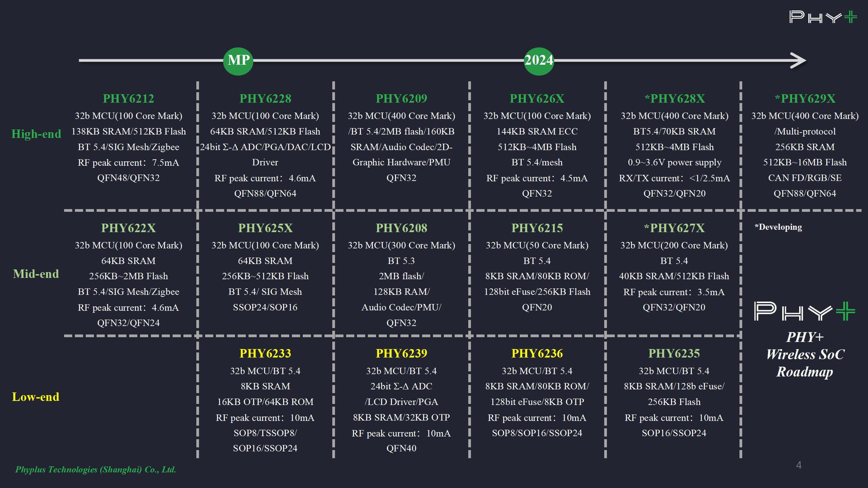Select the PHY622X mid-end heading
The height and width of the screenshot is (488, 868).
pos(129,228)
